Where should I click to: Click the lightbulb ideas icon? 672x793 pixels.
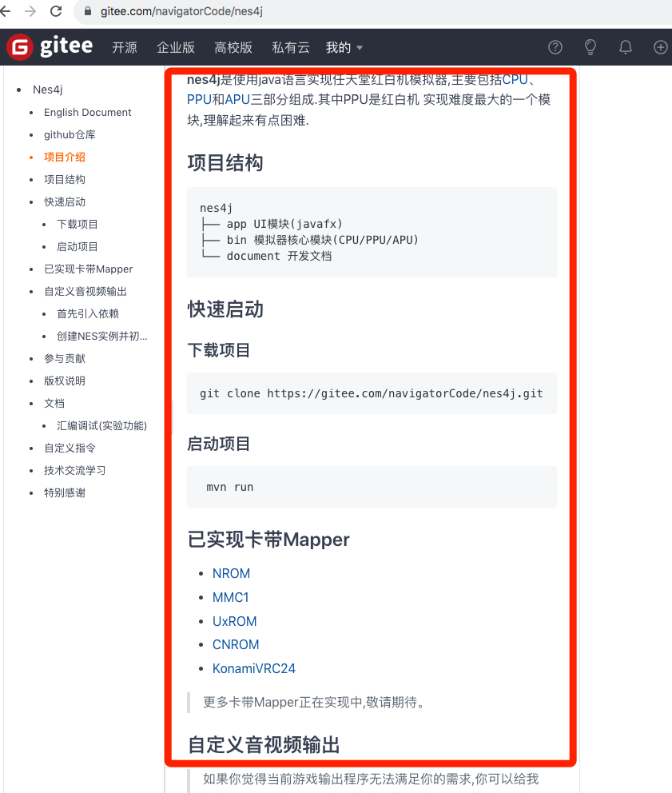click(590, 47)
